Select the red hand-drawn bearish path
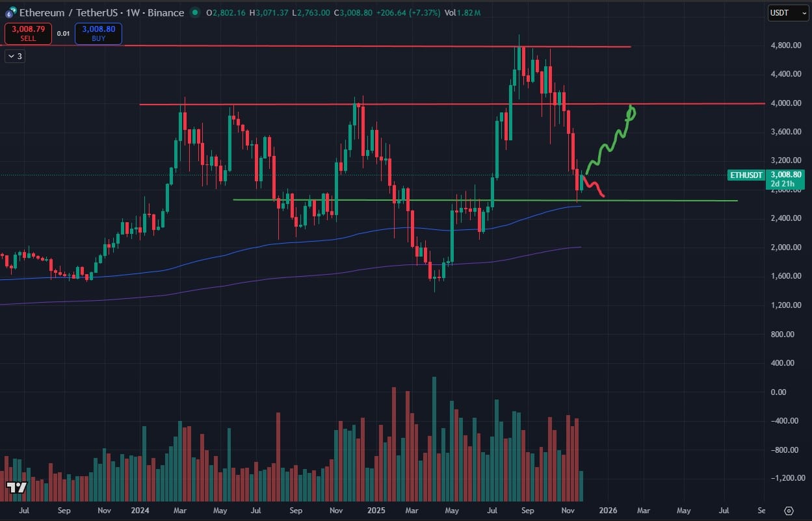The height and width of the screenshot is (521, 812). click(596, 188)
